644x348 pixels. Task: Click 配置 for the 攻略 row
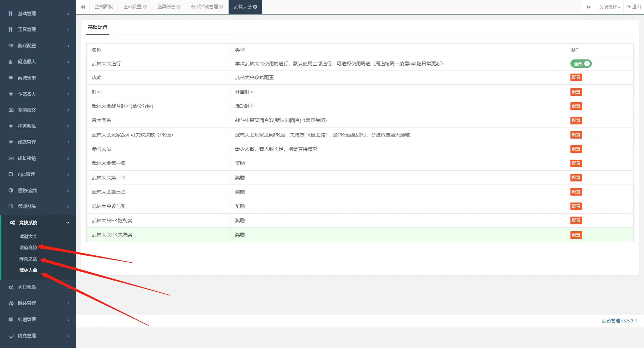[576, 77]
